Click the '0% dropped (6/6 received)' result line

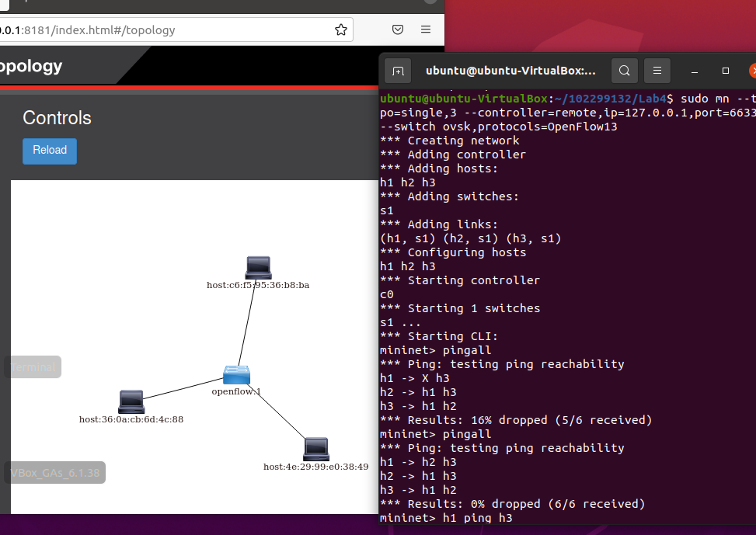[513, 504]
